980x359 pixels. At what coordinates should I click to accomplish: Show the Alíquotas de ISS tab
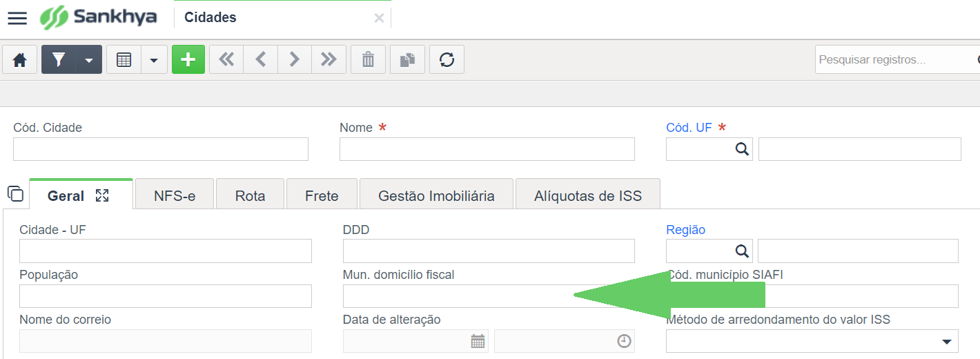click(x=588, y=195)
